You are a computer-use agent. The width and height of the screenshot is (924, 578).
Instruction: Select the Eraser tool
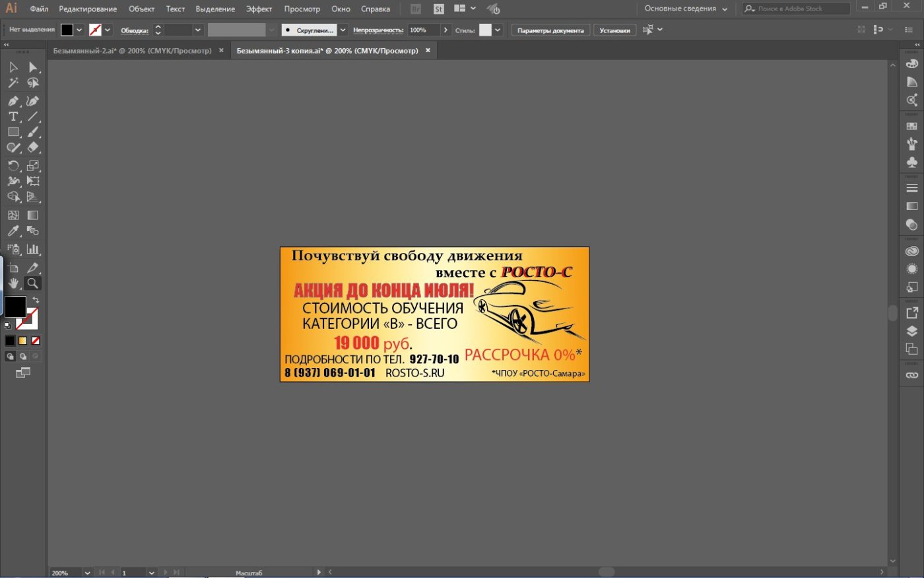point(33,148)
